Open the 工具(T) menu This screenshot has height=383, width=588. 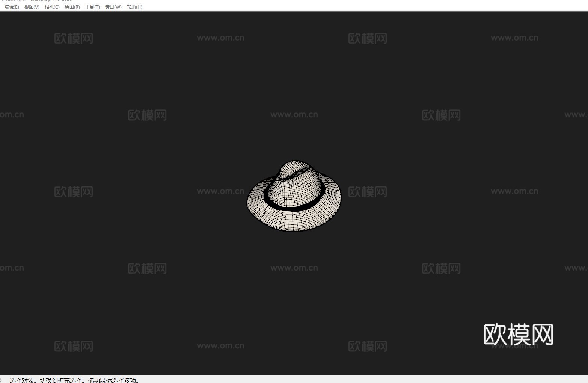pos(92,7)
